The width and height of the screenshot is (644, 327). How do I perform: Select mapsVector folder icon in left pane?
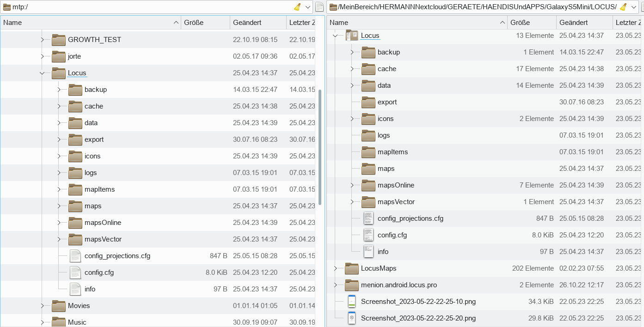75,239
